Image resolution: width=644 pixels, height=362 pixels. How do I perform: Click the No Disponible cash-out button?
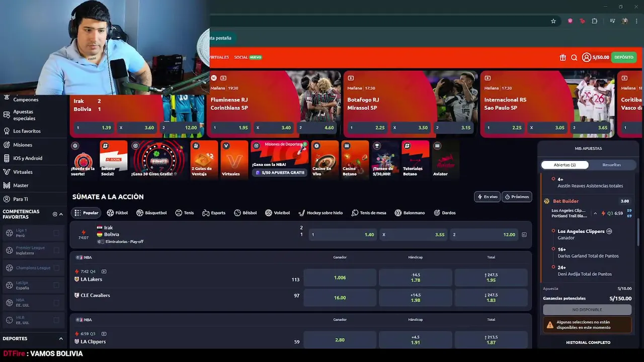(x=587, y=310)
